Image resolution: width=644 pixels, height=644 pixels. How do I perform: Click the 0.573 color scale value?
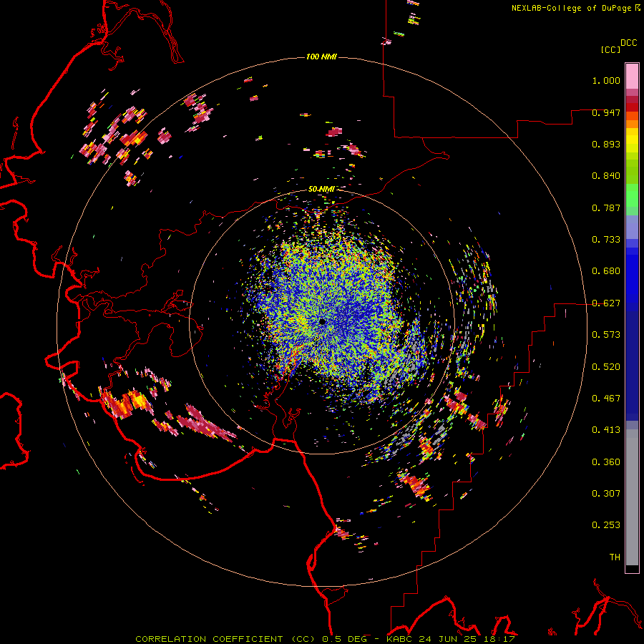[606, 335]
